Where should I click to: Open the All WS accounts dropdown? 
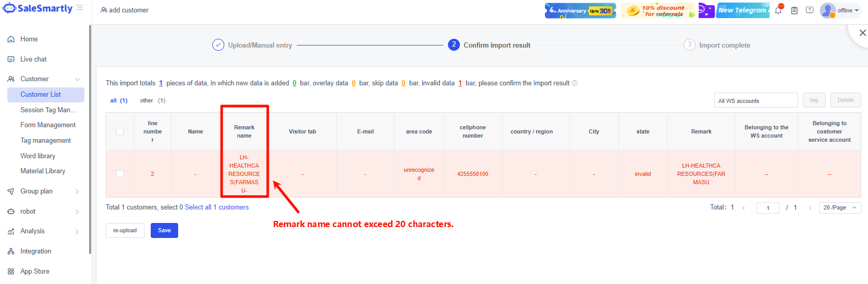tap(755, 100)
